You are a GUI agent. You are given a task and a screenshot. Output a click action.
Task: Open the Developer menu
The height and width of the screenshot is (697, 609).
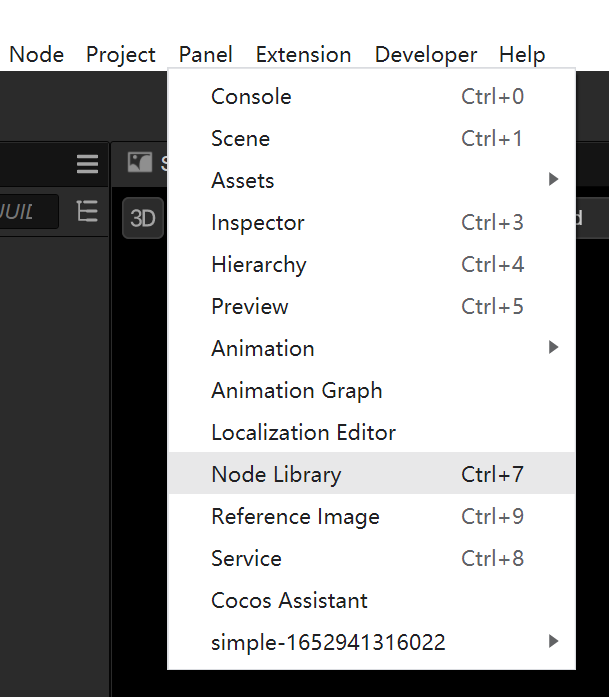(x=426, y=54)
